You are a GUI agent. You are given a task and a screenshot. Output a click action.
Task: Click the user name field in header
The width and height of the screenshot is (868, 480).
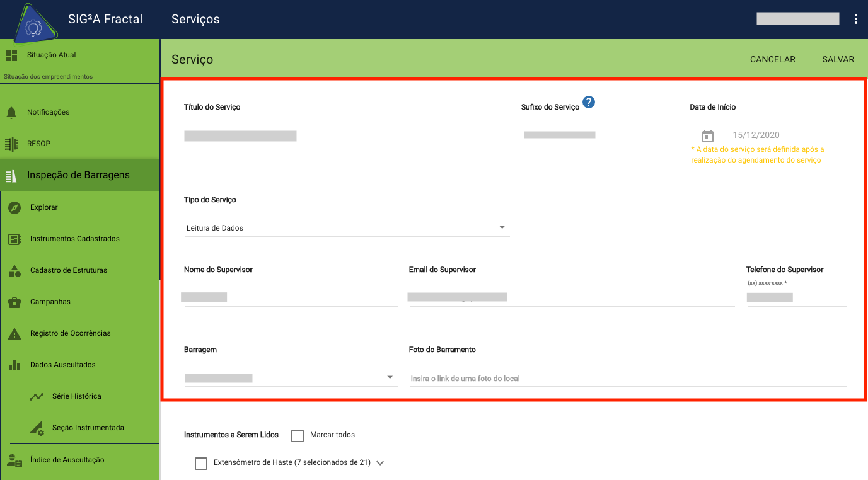tap(798, 19)
